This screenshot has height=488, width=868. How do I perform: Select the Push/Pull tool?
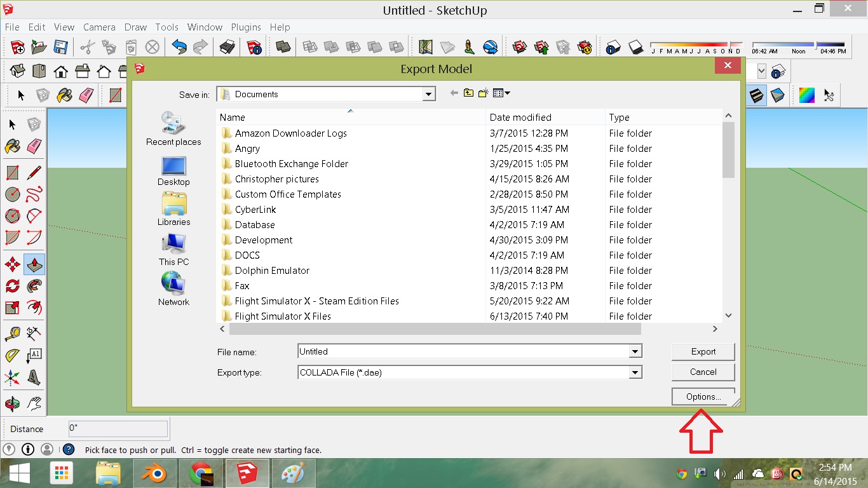point(34,264)
